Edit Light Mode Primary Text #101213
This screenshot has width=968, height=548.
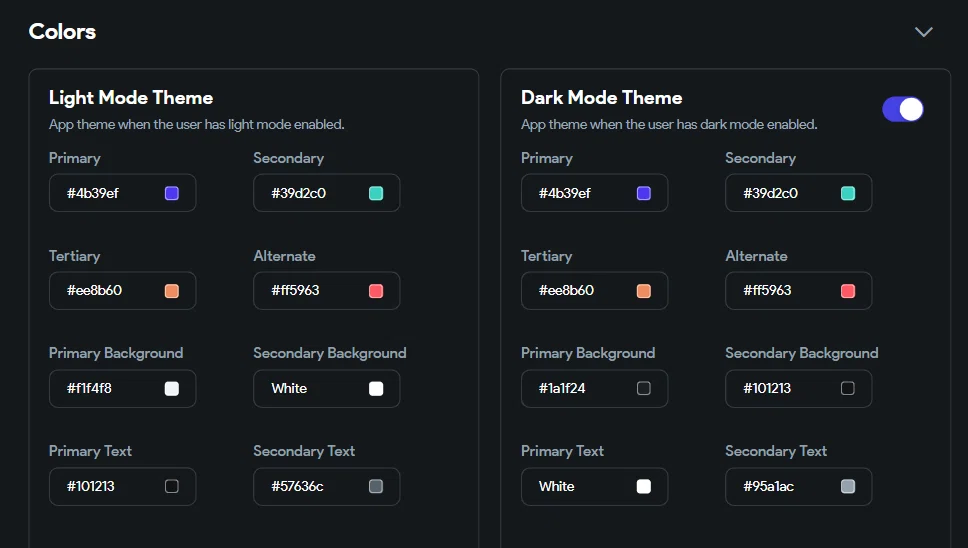pos(122,486)
